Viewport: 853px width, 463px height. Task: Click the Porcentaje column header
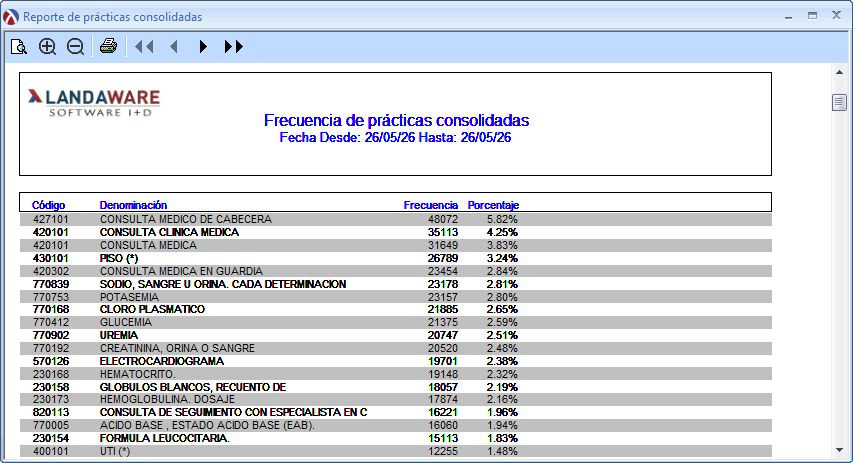pos(493,205)
